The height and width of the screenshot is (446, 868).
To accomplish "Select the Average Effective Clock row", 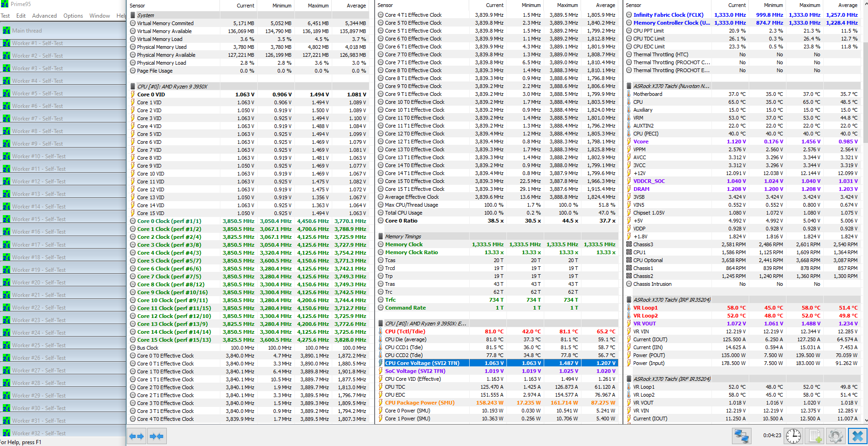I will (x=497, y=197).
